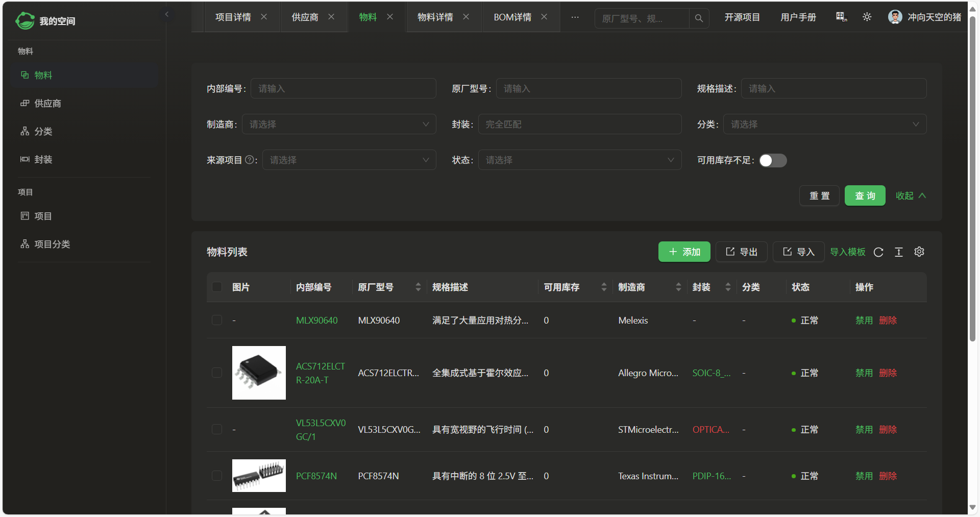Tick the checkbox for the MLX90640 row
This screenshot has height=517, width=980.
217,321
